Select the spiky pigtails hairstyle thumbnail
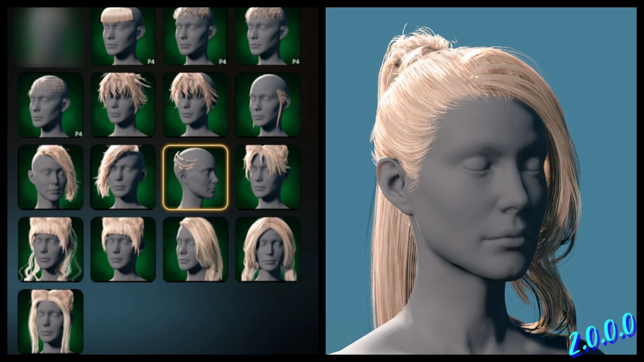Viewport: 644px width, 362px height. click(x=268, y=177)
